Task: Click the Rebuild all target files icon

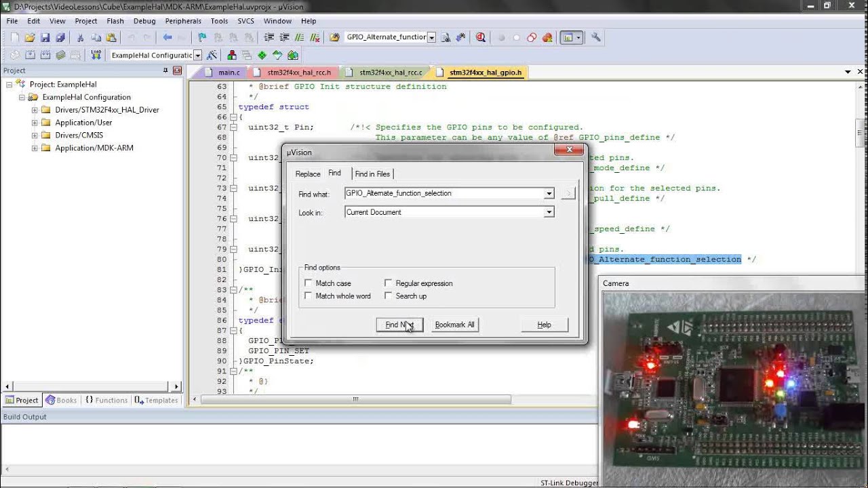Action: (45, 56)
